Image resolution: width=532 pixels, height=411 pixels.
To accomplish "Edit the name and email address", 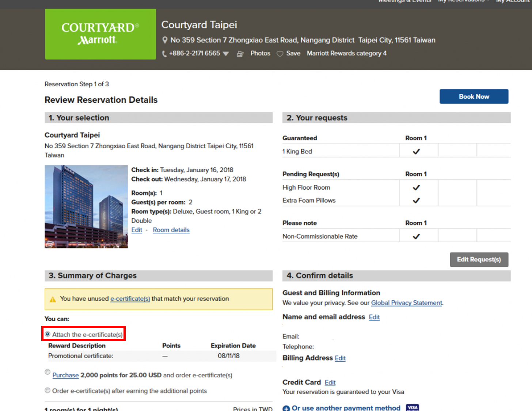I will pyautogui.click(x=374, y=317).
